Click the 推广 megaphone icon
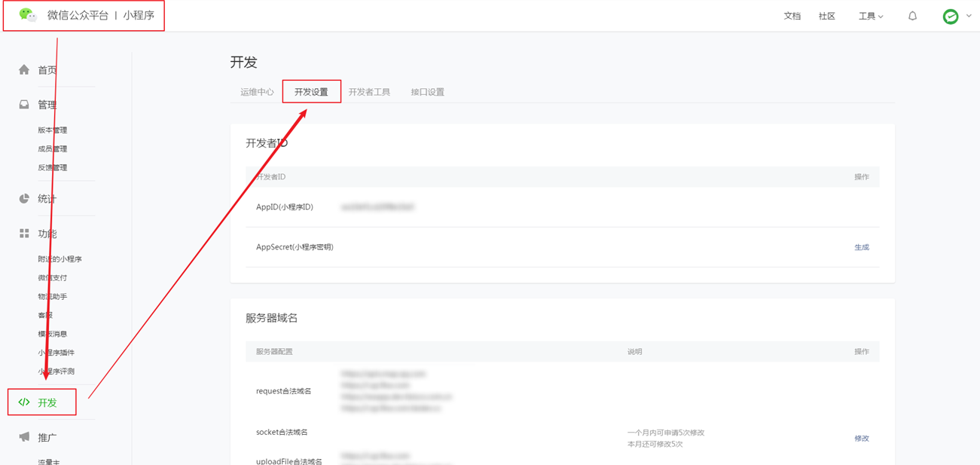Image resolution: width=980 pixels, height=465 pixels. tap(24, 437)
